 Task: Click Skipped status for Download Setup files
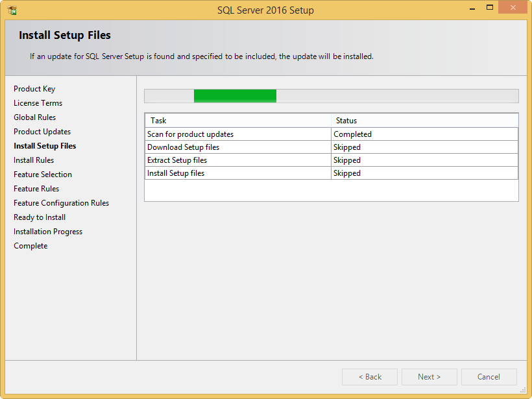tap(425, 147)
